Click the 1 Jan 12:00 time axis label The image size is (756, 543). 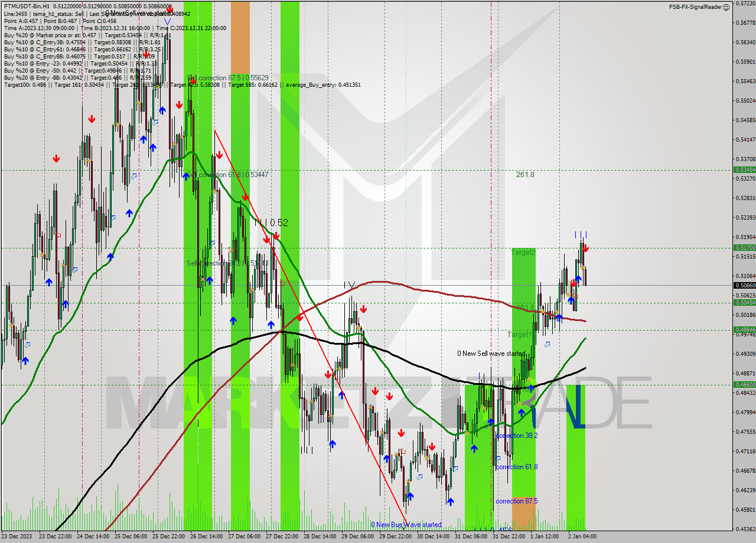pos(545,537)
